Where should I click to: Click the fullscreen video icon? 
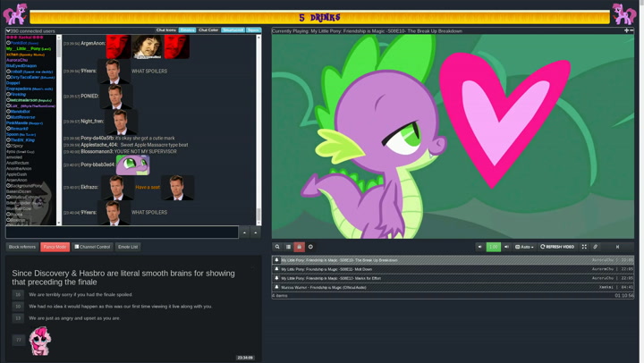(584, 247)
